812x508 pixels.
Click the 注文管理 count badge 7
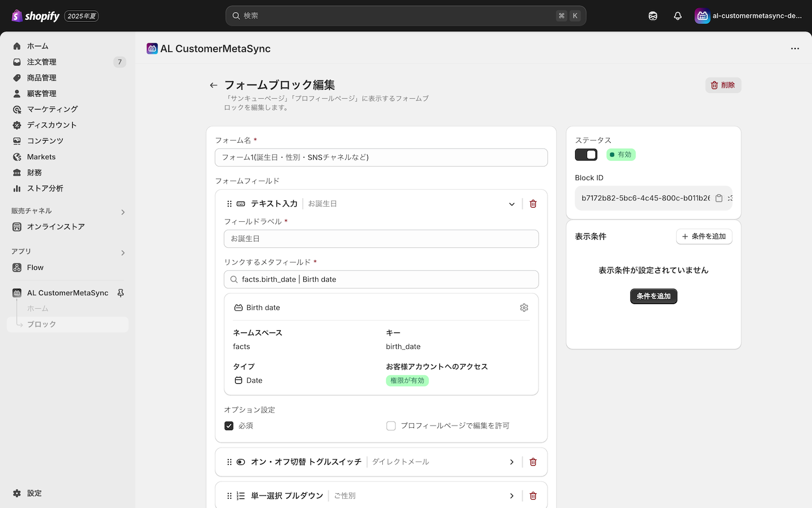point(120,62)
